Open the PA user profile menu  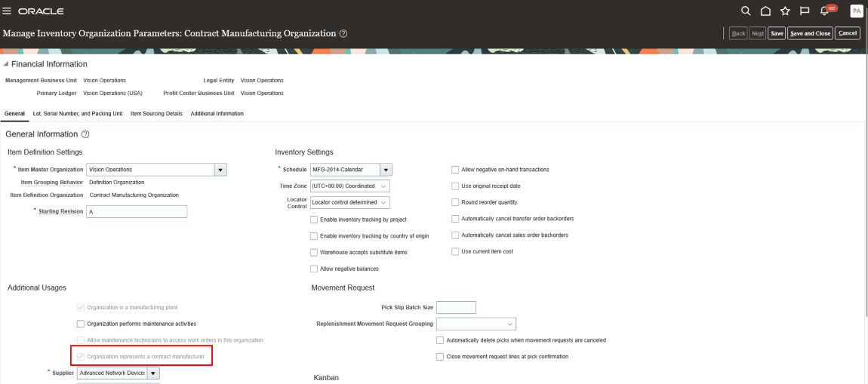856,11
